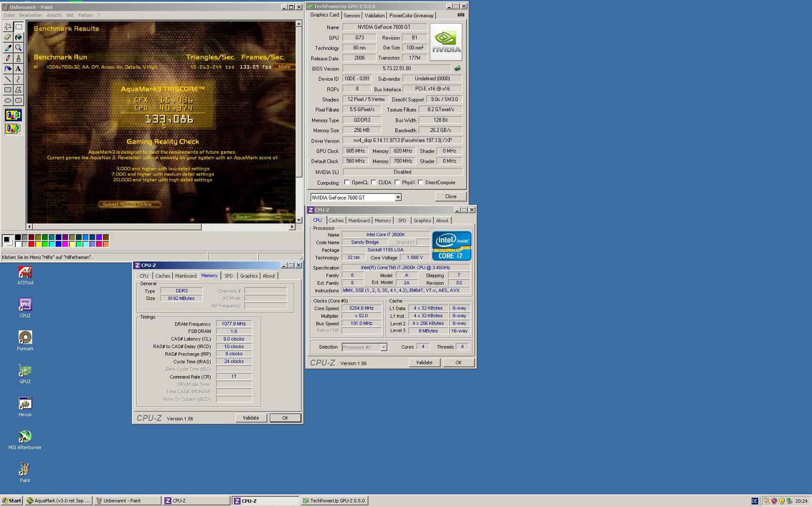
Task: Click the Close button in GPU-Z
Action: coord(451,196)
